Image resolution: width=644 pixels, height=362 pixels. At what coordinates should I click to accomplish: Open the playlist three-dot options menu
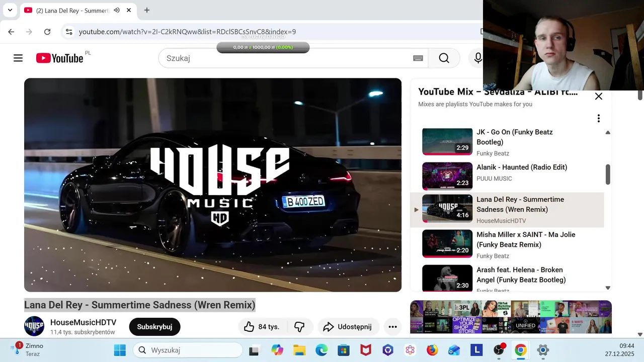(x=599, y=118)
